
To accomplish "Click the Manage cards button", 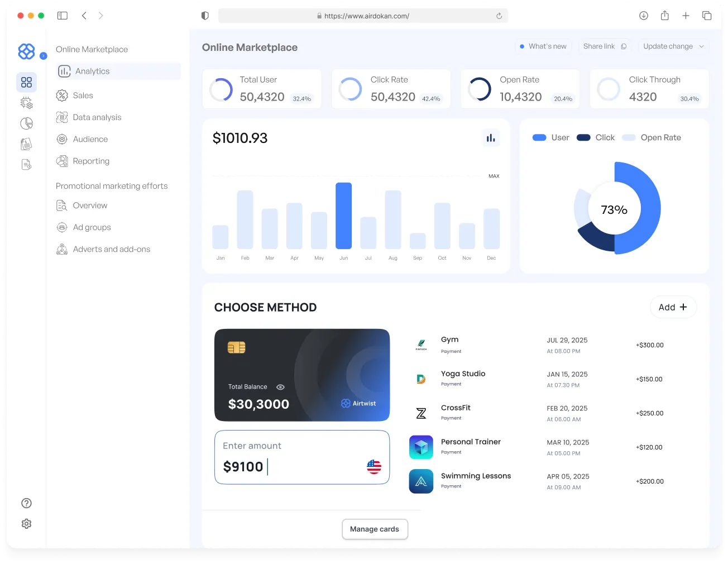I will point(375,529).
